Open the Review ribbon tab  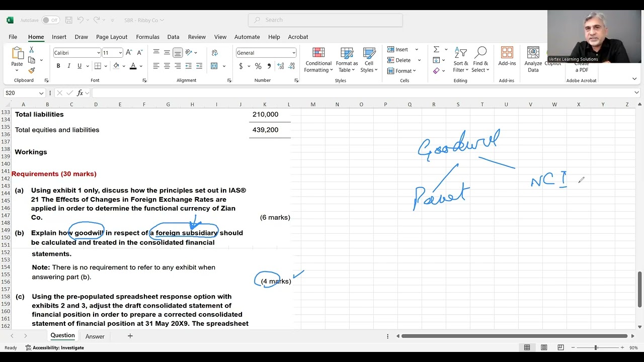[197, 37]
